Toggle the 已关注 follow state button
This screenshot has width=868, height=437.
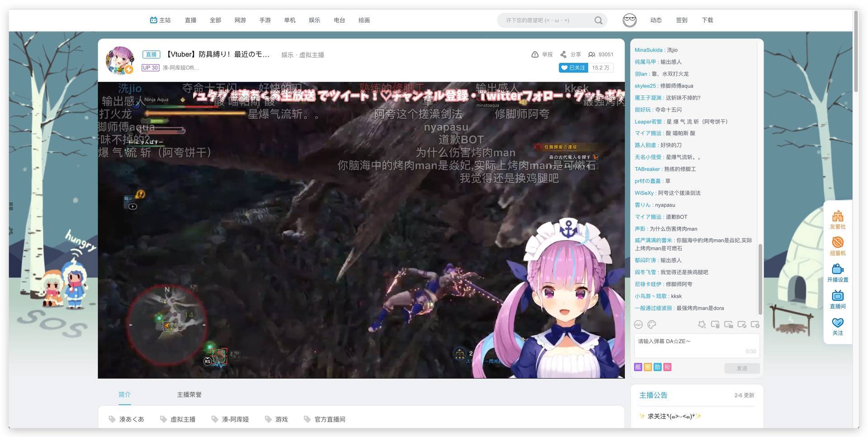click(573, 67)
